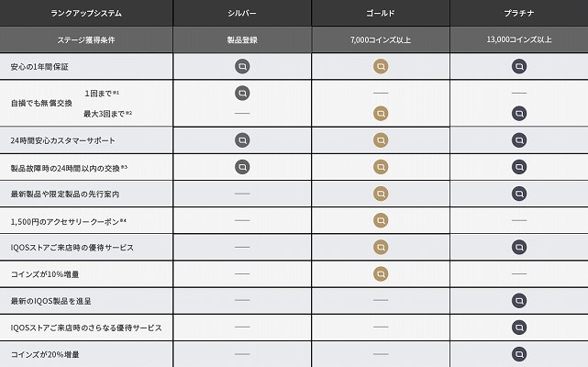Click Platinum icon for 24時間安心カスタマーサポート

519,140
